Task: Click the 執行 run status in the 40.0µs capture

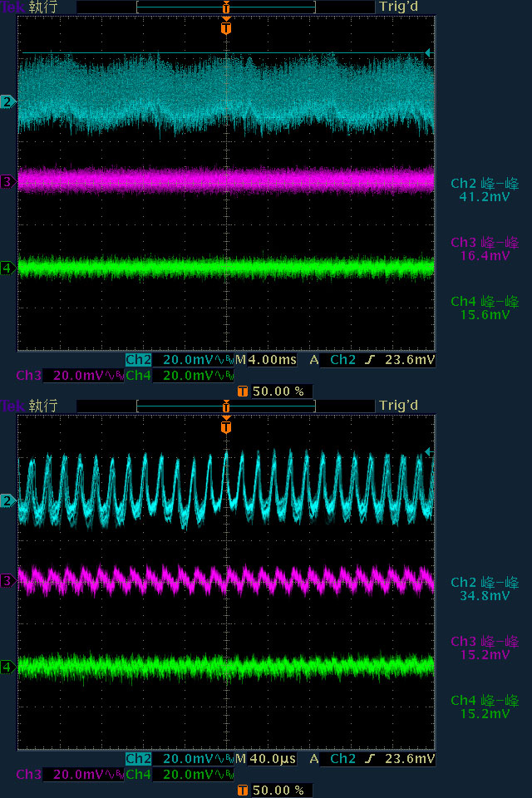Action: point(43,406)
